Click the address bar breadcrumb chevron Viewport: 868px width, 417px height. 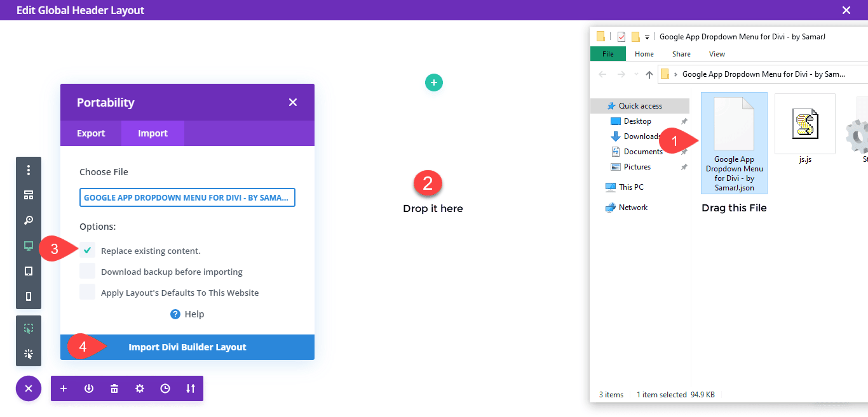coord(675,74)
